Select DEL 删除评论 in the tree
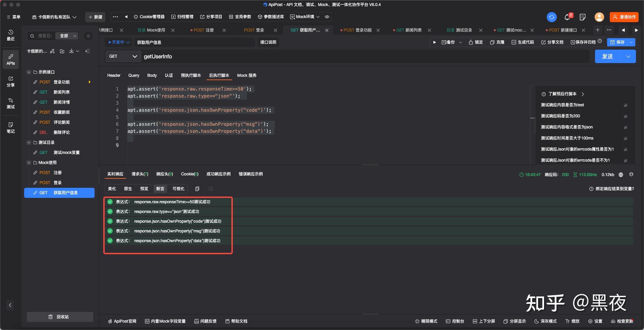The image size is (644, 330). pyautogui.click(x=59, y=132)
